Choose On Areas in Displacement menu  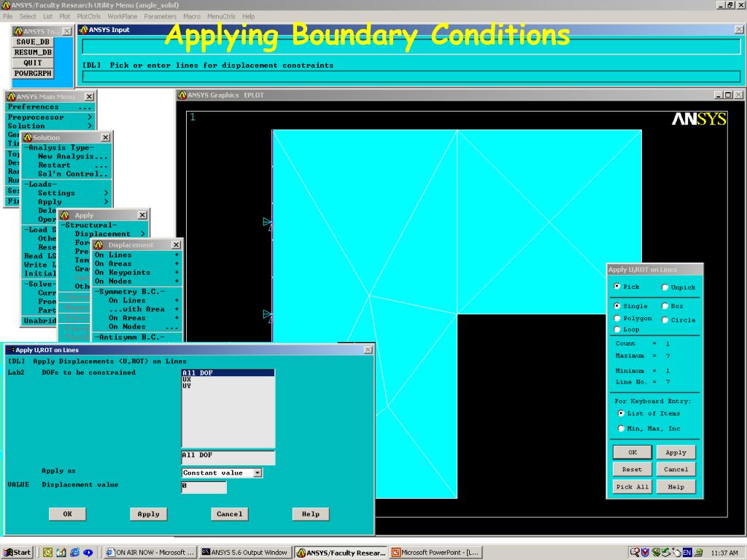coord(136,264)
